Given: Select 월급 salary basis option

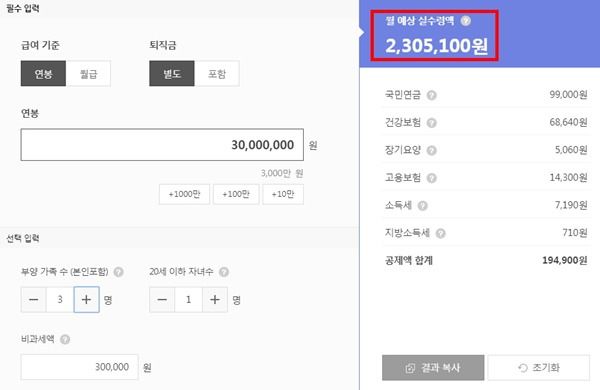Looking at the screenshot, I should coord(88,73).
